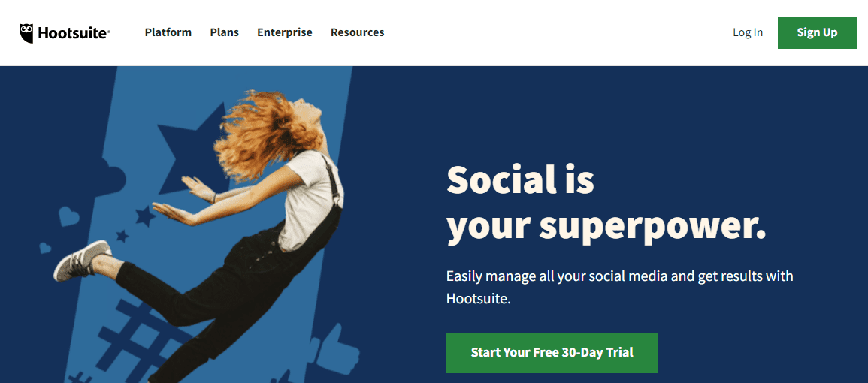Expand the Resources menu

click(357, 32)
